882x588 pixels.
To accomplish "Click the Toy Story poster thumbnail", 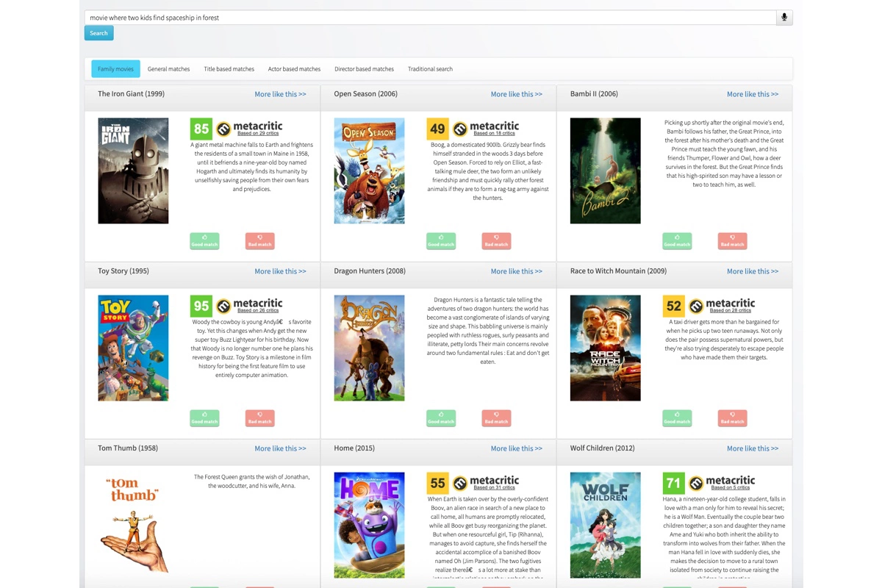I will coord(133,348).
